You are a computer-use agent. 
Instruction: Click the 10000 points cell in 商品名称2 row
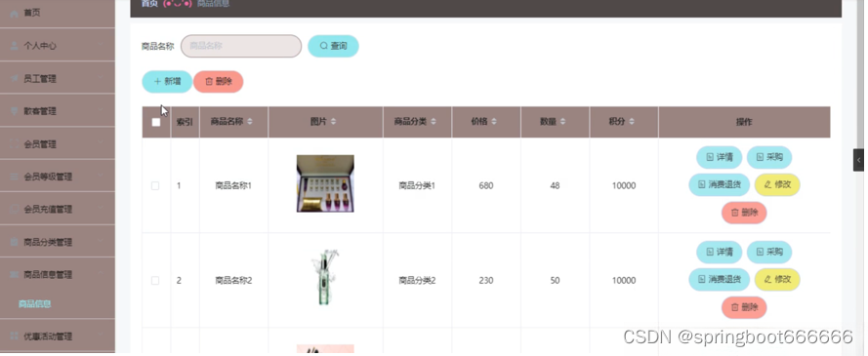[x=624, y=281]
